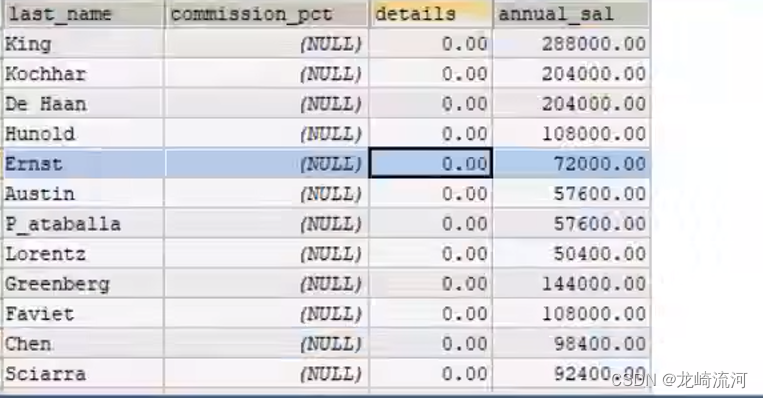
Task: Select the Lorentz name cell
Action: 83,253
